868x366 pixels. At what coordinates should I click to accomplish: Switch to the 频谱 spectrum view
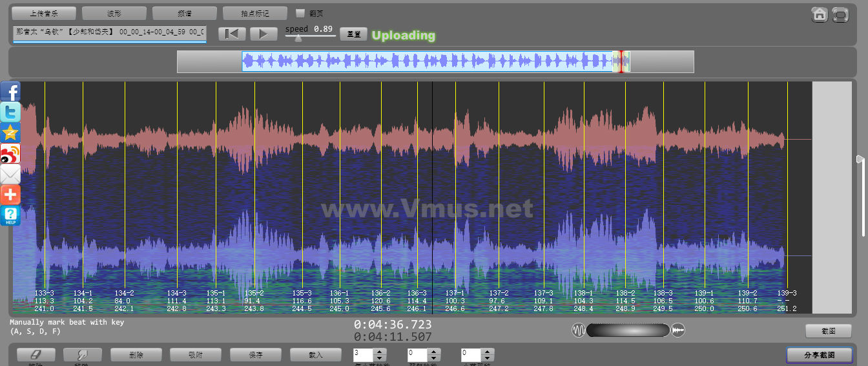coord(185,13)
